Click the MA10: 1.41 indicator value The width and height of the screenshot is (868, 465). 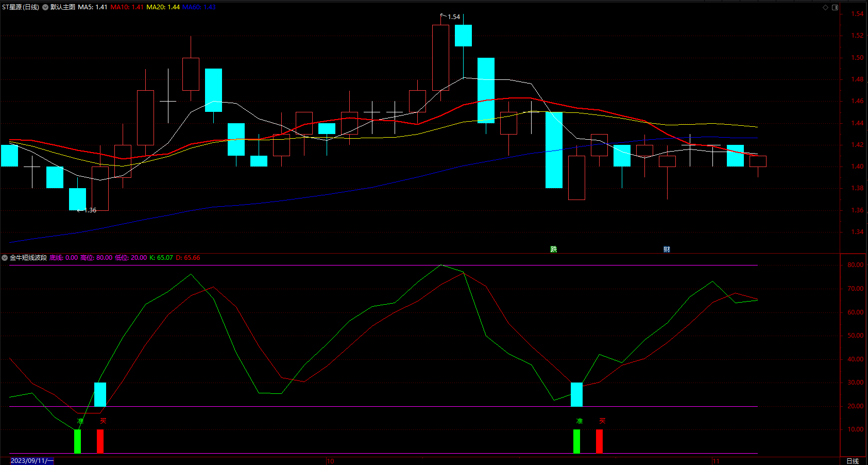tap(127, 7)
